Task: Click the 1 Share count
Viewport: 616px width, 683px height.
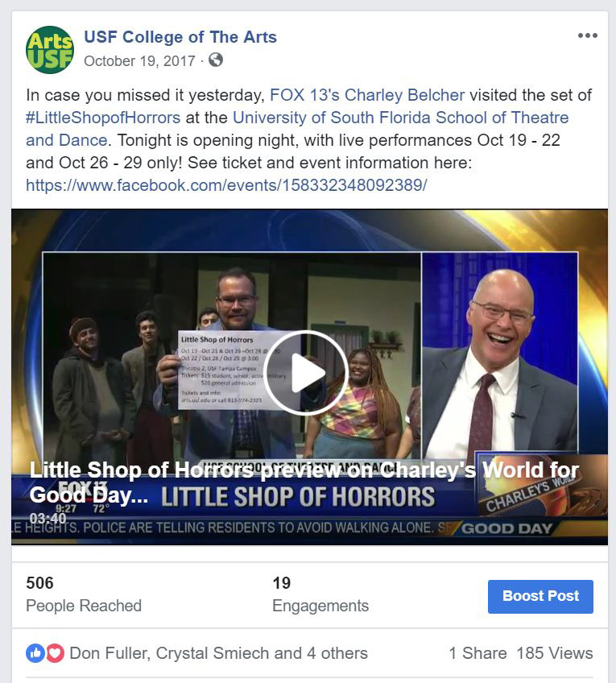Action: tap(478, 653)
